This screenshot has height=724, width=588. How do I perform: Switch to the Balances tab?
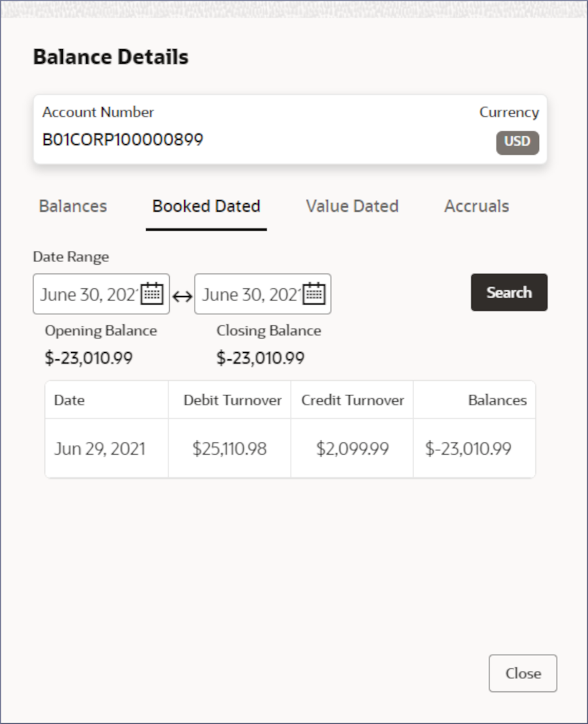(x=73, y=206)
